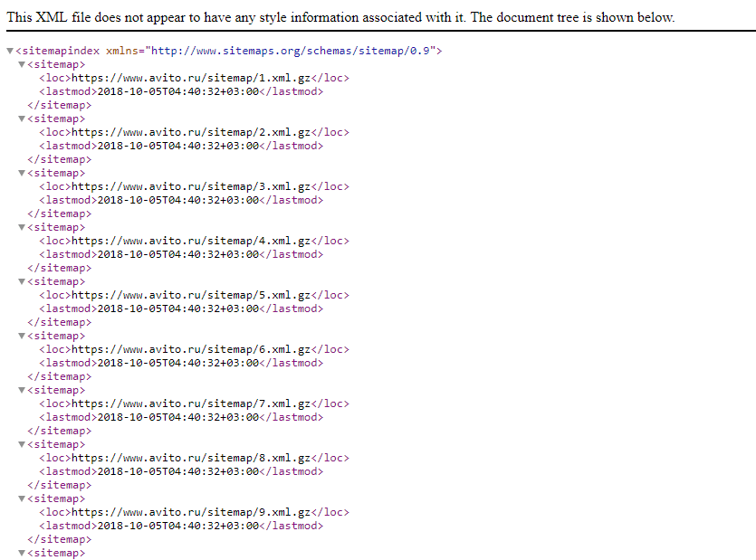Collapse sitemap node containing 8.xml.gz
This screenshot has height=560, width=756.
(x=22, y=444)
